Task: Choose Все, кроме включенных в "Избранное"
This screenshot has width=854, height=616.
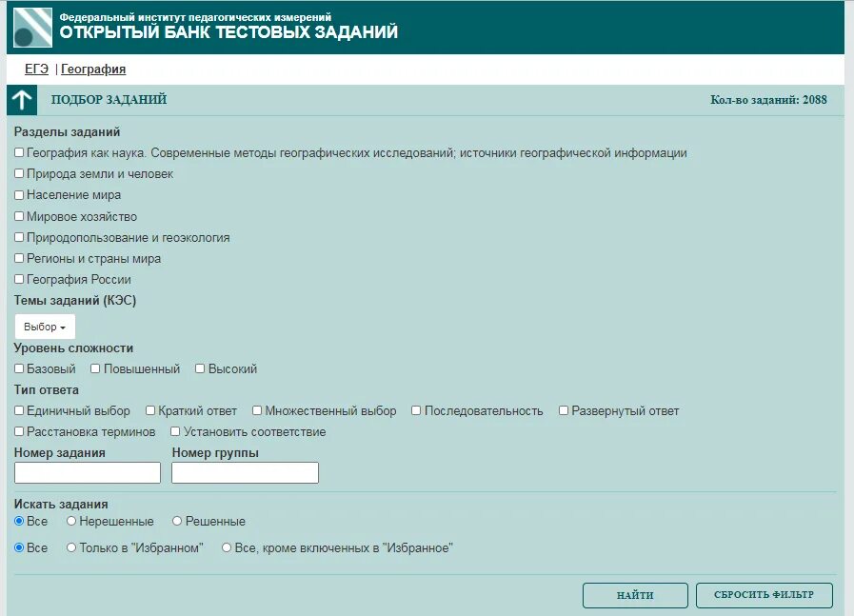Action: [227, 547]
